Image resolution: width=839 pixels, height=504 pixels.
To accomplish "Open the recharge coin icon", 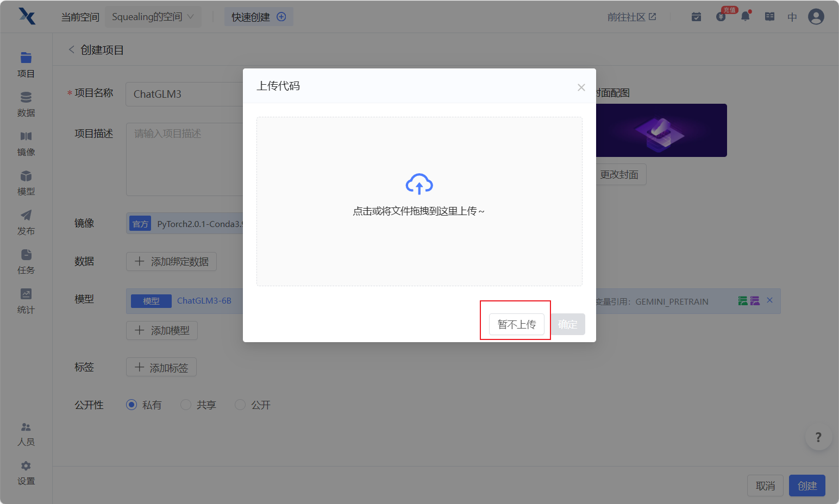I will point(721,17).
